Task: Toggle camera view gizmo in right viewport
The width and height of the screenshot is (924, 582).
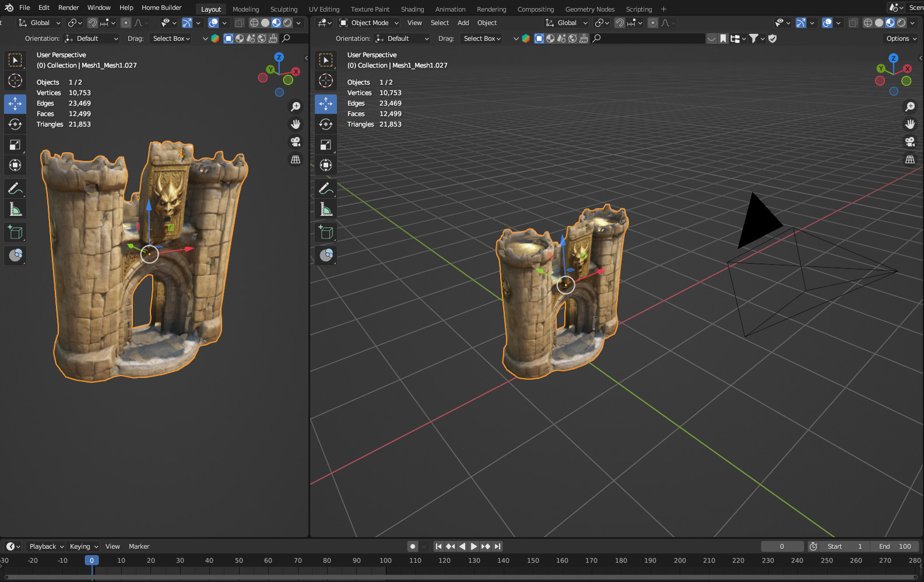Action: pyautogui.click(x=910, y=142)
